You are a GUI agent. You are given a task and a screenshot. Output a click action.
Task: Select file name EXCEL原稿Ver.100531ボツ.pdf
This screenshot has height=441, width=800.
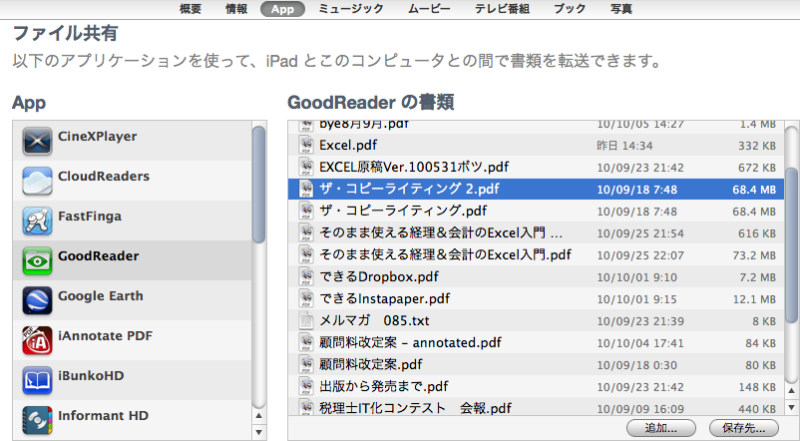coord(414,167)
